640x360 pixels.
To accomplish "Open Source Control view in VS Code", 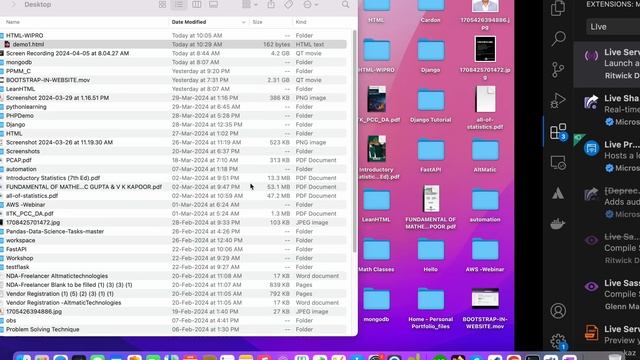I will [x=558, y=69].
